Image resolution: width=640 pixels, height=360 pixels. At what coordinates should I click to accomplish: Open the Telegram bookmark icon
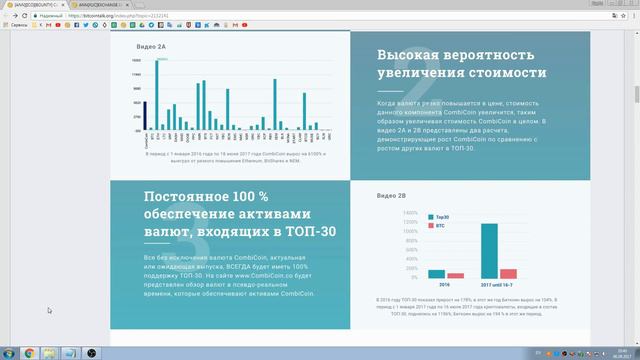151,25
